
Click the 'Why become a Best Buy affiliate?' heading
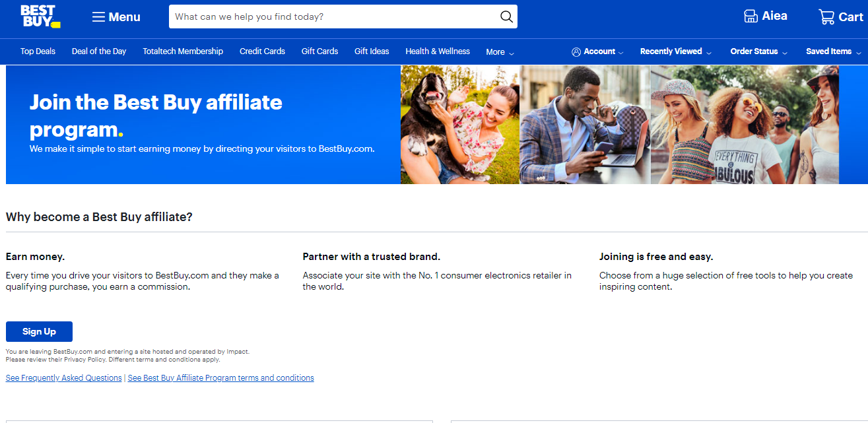click(99, 216)
